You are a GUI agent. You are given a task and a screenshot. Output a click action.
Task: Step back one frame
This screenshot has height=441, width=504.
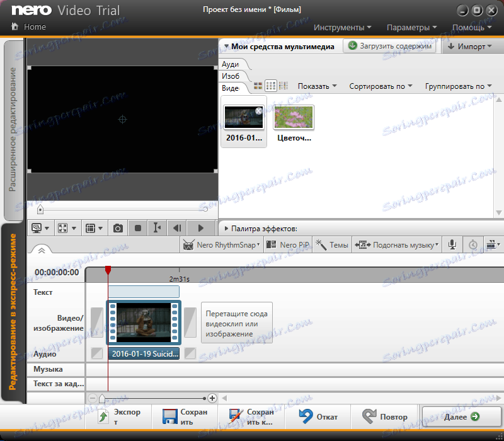[x=177, y=228]
